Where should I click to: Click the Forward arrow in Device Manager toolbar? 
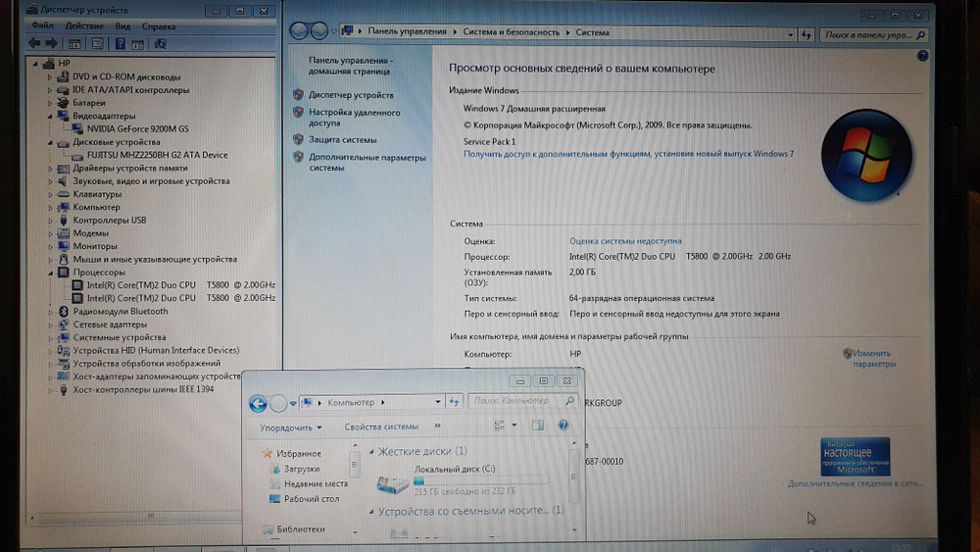(x=52, y=43)
